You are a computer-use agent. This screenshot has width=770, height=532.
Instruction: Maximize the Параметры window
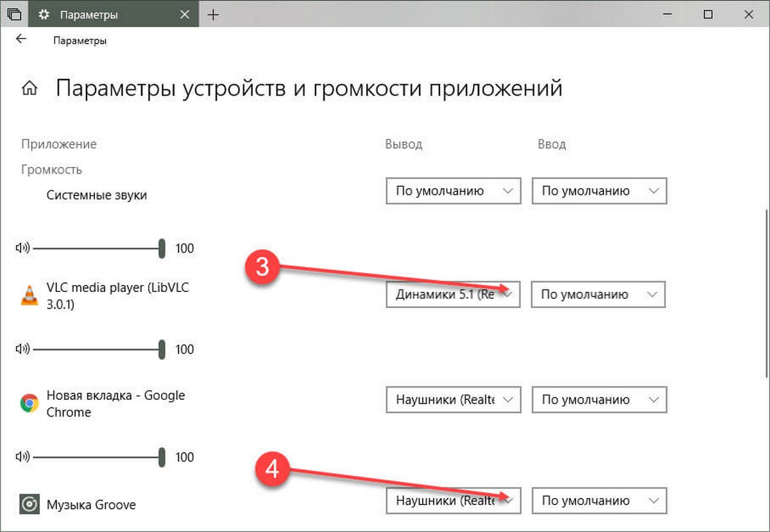point(707,14)
